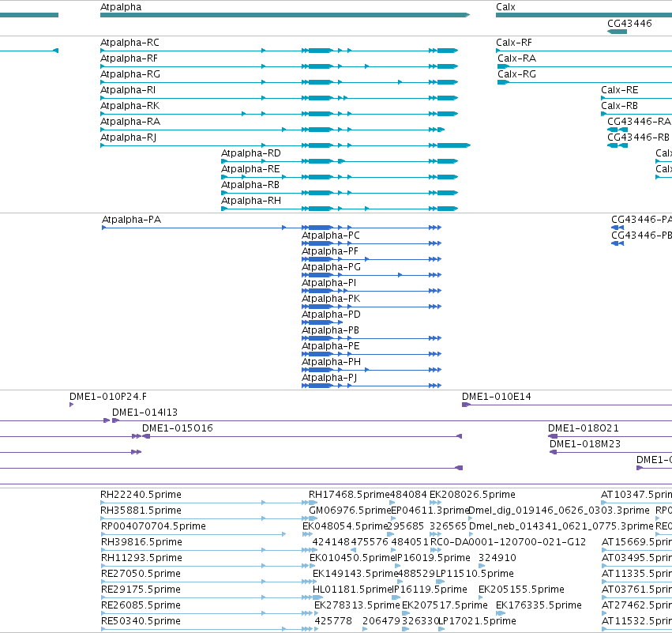Choose the DME1-018M23 BAC label
This screenshot has height=633, width=672.
pos(585,444)
